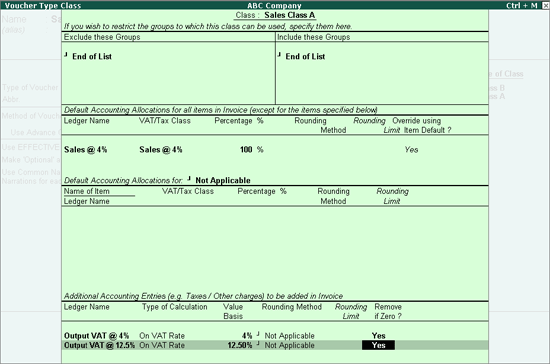Edit the 12.50% value basis field
The height and width of the screenshot is (364, 550).
tap(240, 345)
